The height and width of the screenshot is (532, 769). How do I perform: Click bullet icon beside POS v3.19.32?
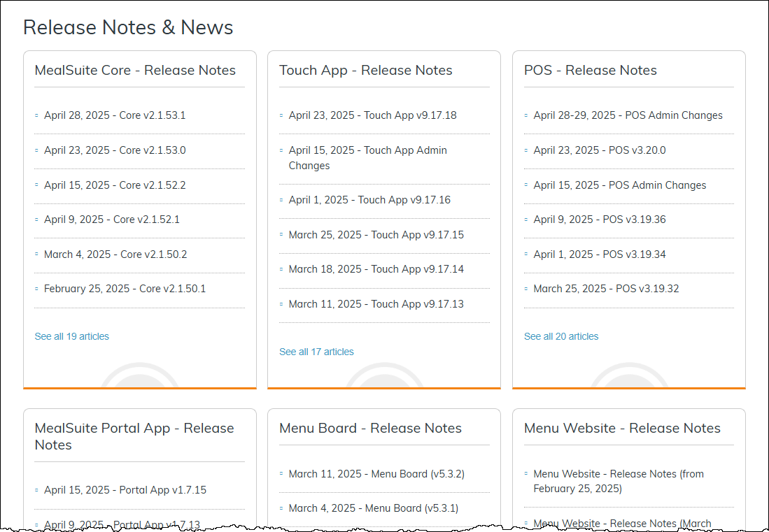(525, 289)
